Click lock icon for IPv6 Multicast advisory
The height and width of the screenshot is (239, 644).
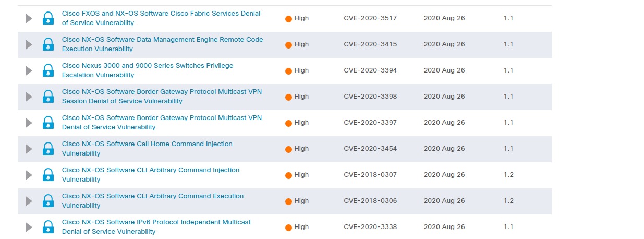(48, 227)
